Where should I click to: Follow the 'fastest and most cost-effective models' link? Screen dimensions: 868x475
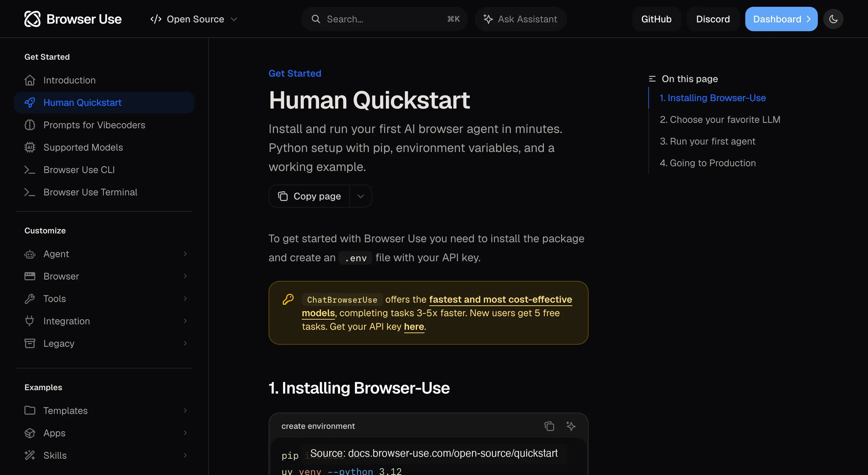pos(500,300)
